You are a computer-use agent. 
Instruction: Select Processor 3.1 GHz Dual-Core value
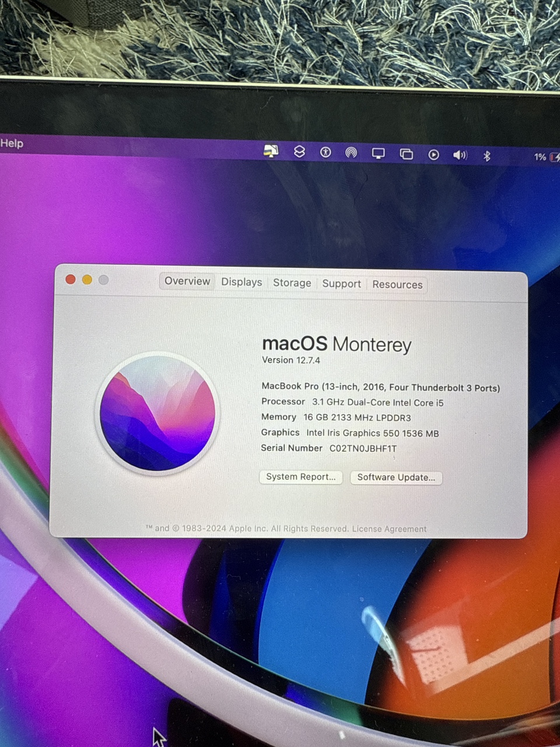(x=378, y=403)
